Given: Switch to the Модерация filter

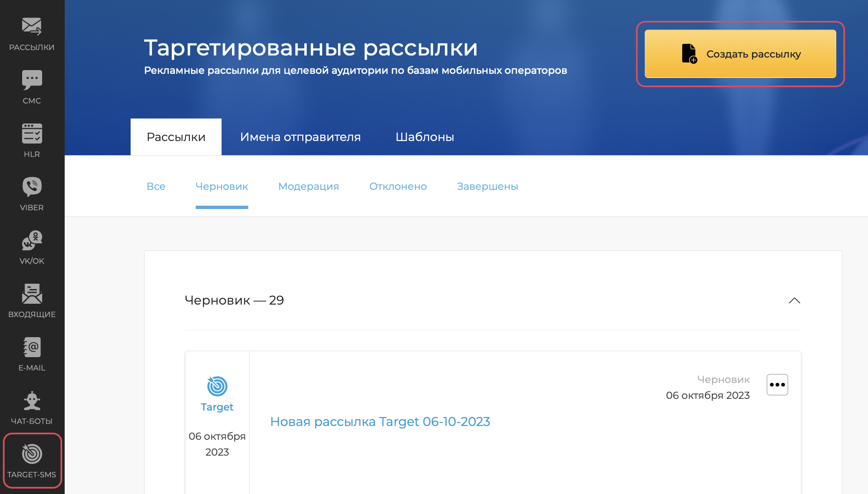Looking at the screenshot, I should coord(308,187).
